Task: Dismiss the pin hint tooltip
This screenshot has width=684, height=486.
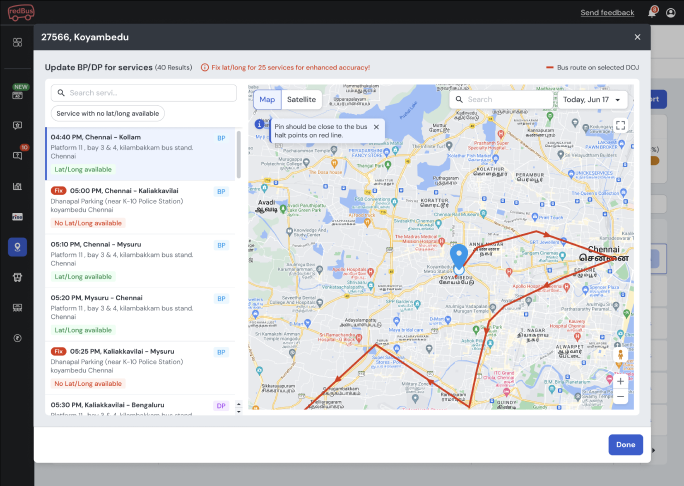Action: (376, 127)
